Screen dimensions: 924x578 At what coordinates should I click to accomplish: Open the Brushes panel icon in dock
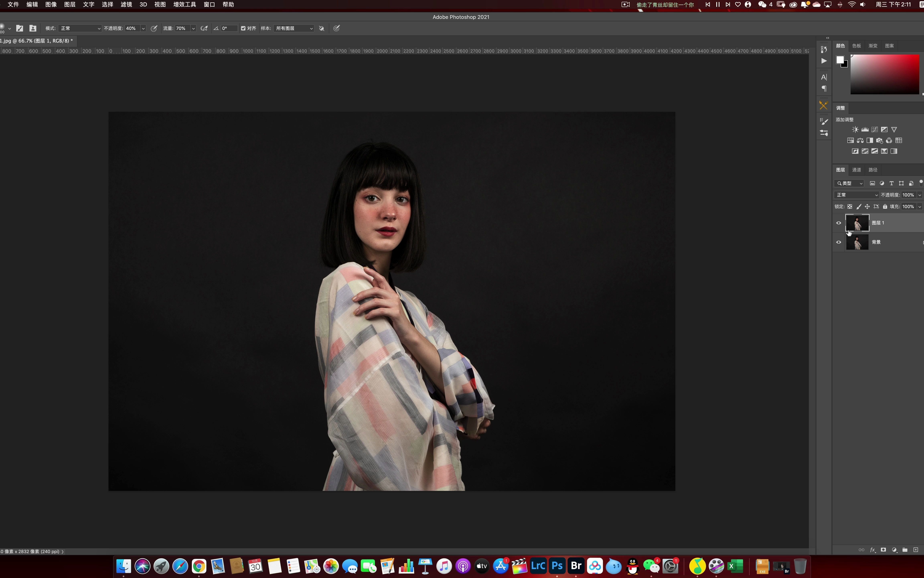point(824,133)
